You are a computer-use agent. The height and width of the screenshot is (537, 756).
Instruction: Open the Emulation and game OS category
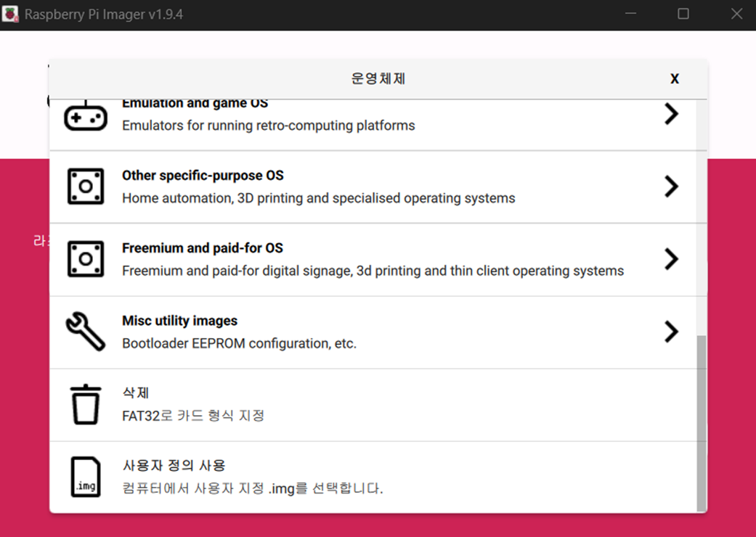click(x=373, y=126)
